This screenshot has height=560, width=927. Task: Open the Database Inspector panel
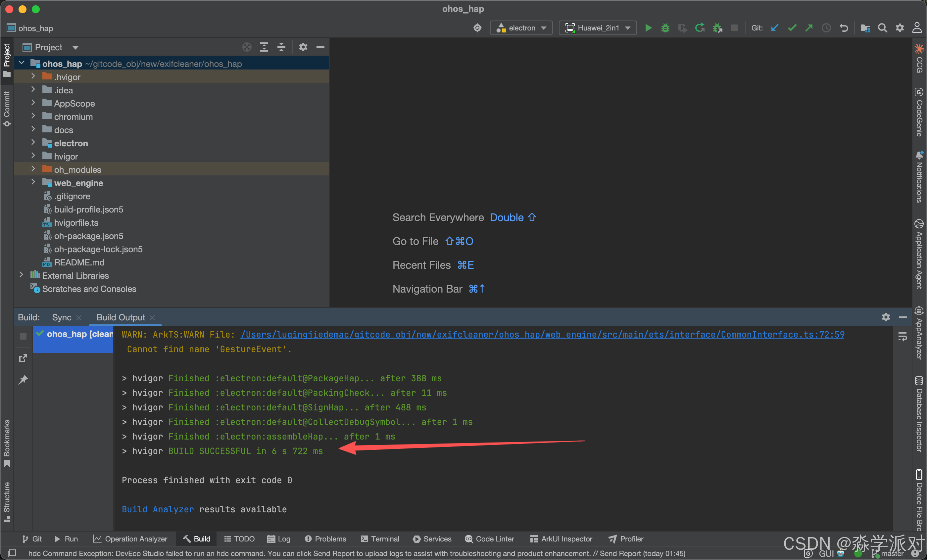click(x=919, y=414)
